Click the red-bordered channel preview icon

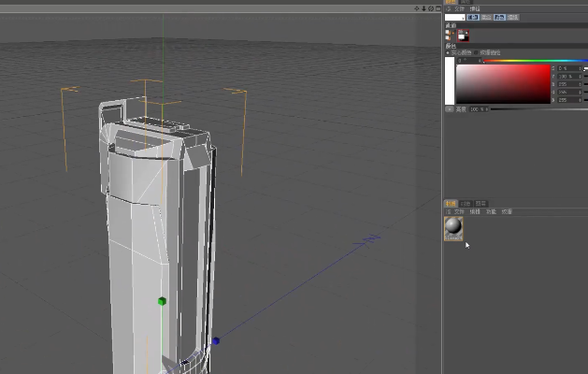(463, 36)
